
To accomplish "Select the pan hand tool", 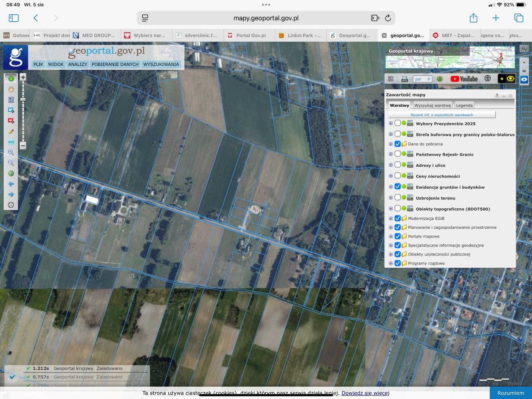I will pos(11,89).
